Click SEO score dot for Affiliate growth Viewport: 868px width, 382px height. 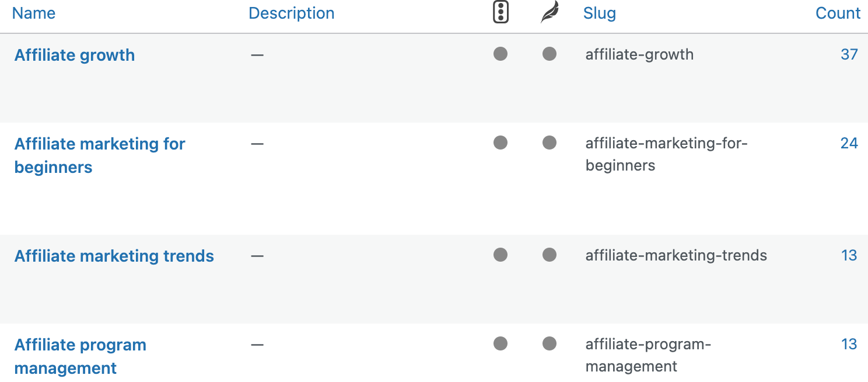coord(501,54)
